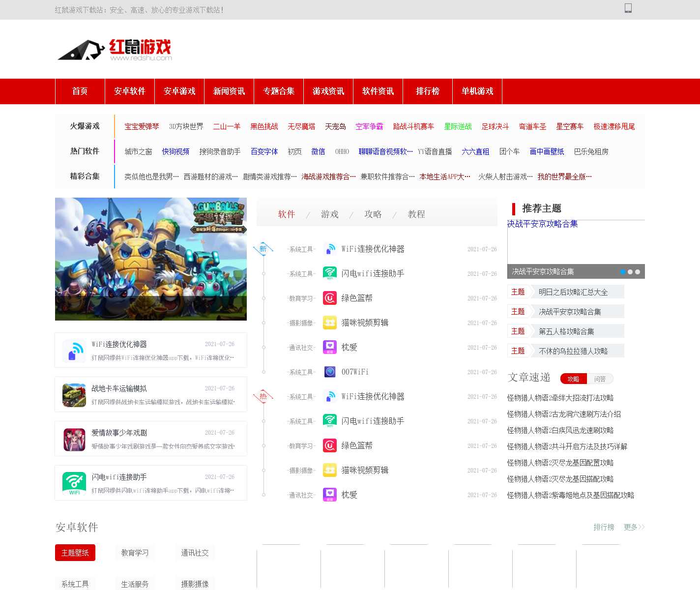Open article 怪物猎人物语2紫毒姬地点及基因搭配攻略
Image resolution: width=700 pixels, height=590 pixels.
[x=571, y=495]
